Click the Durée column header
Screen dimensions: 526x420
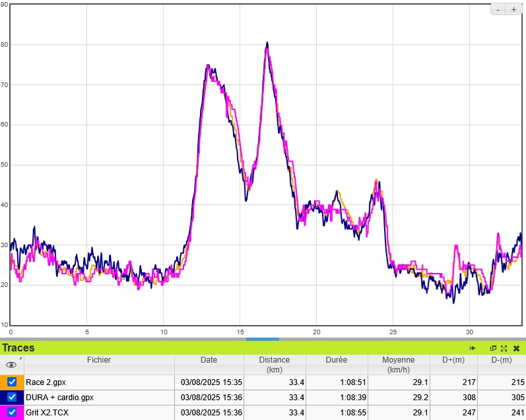click(x=337, y=361)
